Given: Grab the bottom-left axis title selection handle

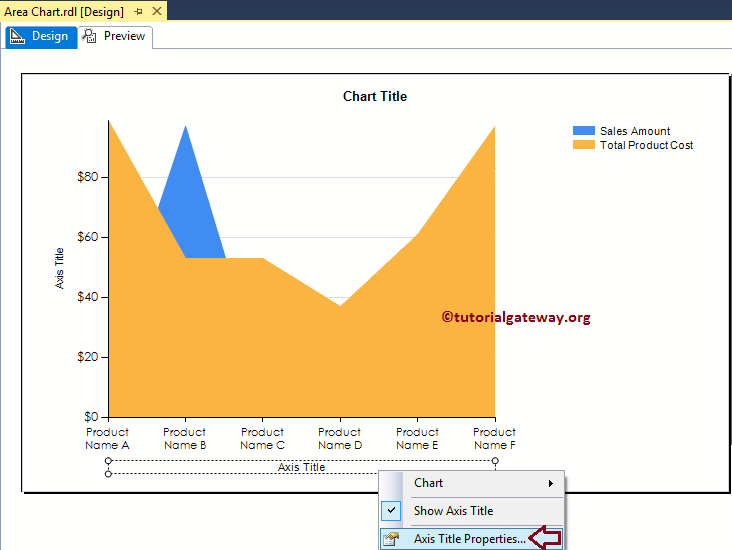Looking at the screenshot, I should (x=108, y=474).
